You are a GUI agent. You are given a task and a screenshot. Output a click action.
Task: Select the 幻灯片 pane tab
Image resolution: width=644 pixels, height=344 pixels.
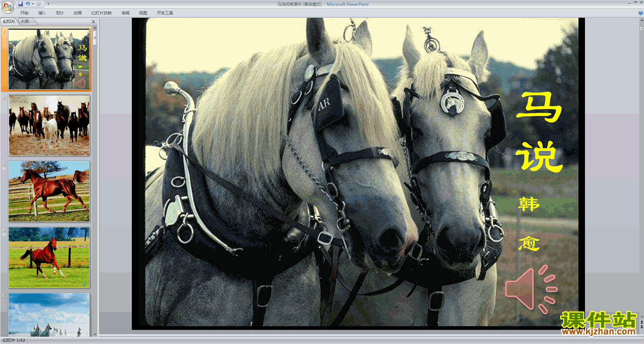[9, 21]
